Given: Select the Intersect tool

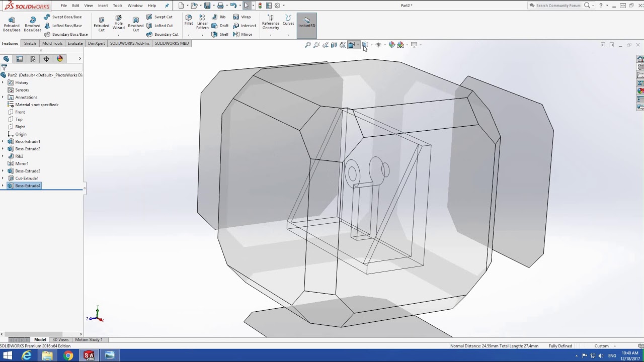Looking at the screenshot, I should coord(245,26).
